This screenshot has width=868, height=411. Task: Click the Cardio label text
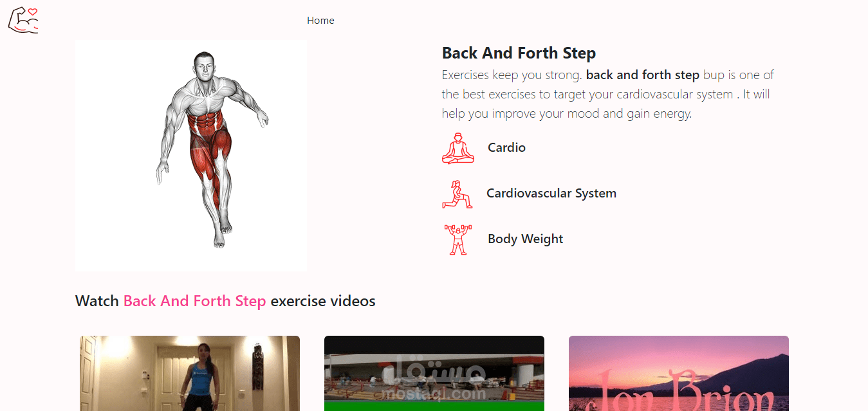tap(506, 148)
